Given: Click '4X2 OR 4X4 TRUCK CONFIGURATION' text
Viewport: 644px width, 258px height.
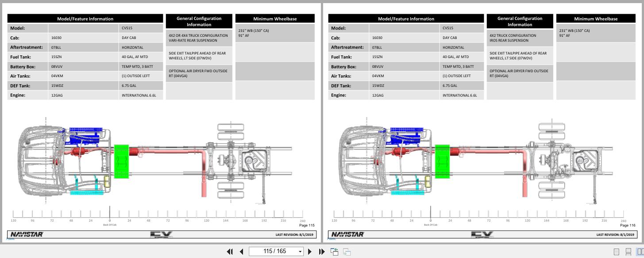Looking at the screenshot, I should point(198,35).
